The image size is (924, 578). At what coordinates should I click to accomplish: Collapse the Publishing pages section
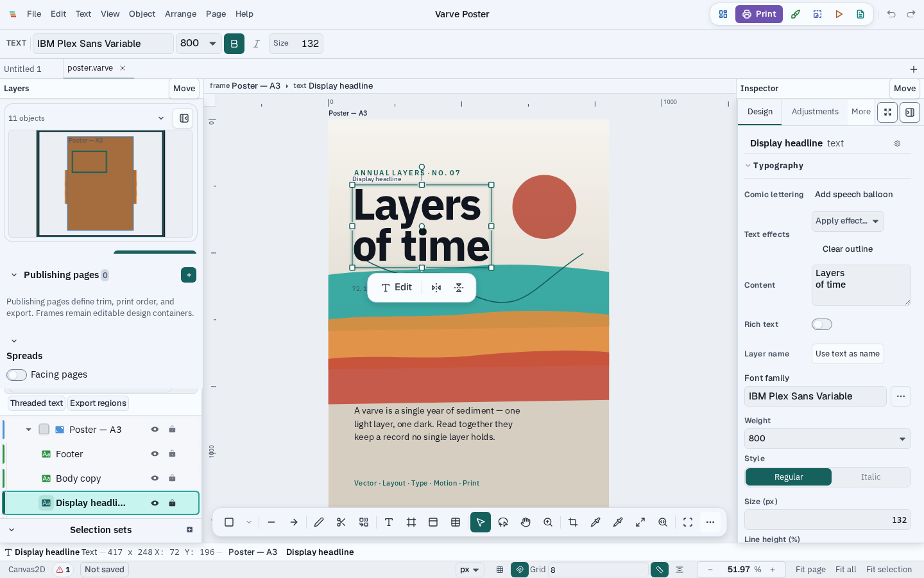coord(14,275)
